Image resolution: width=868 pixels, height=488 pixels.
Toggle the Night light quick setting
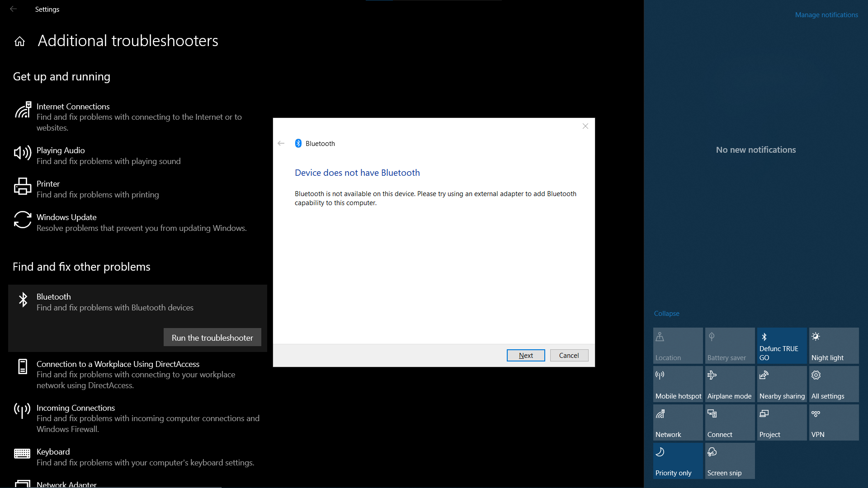(834, 346)
